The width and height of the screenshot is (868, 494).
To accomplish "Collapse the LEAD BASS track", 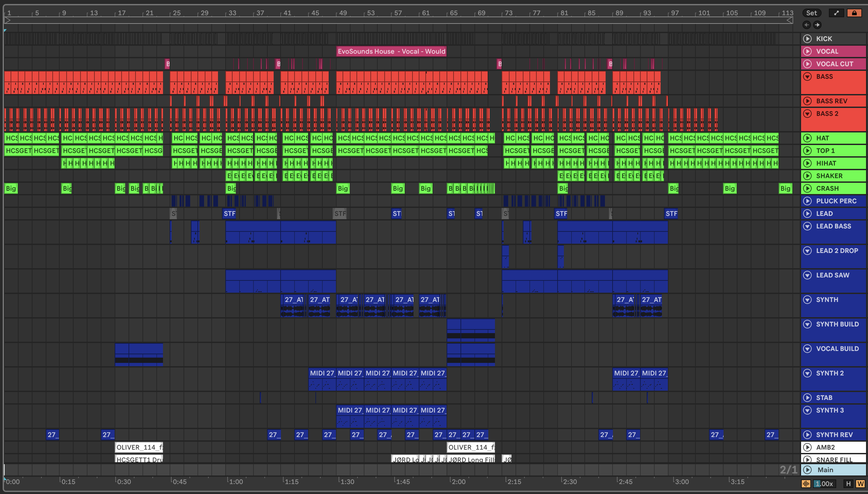I will [807, 226].
